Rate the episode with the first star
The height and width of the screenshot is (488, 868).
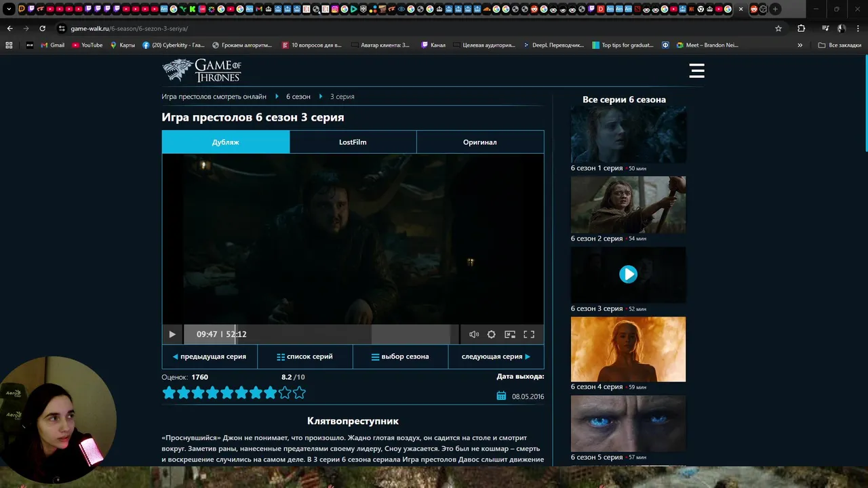coord(169,392)
